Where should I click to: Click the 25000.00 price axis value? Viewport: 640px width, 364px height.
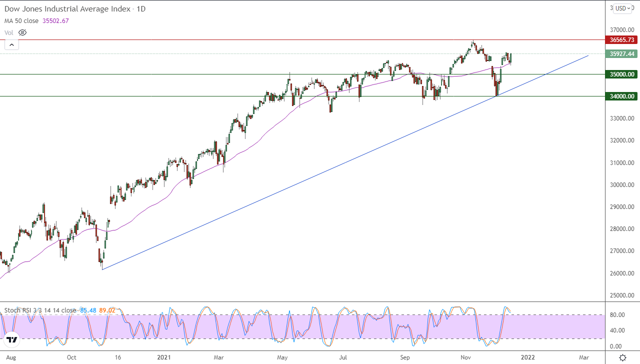click(622, 295)
